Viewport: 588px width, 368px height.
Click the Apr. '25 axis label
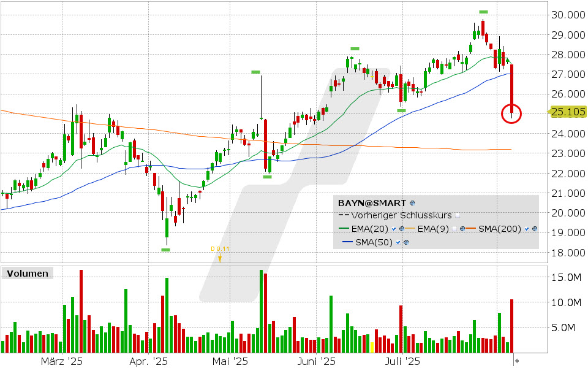[x=148, y=361]
